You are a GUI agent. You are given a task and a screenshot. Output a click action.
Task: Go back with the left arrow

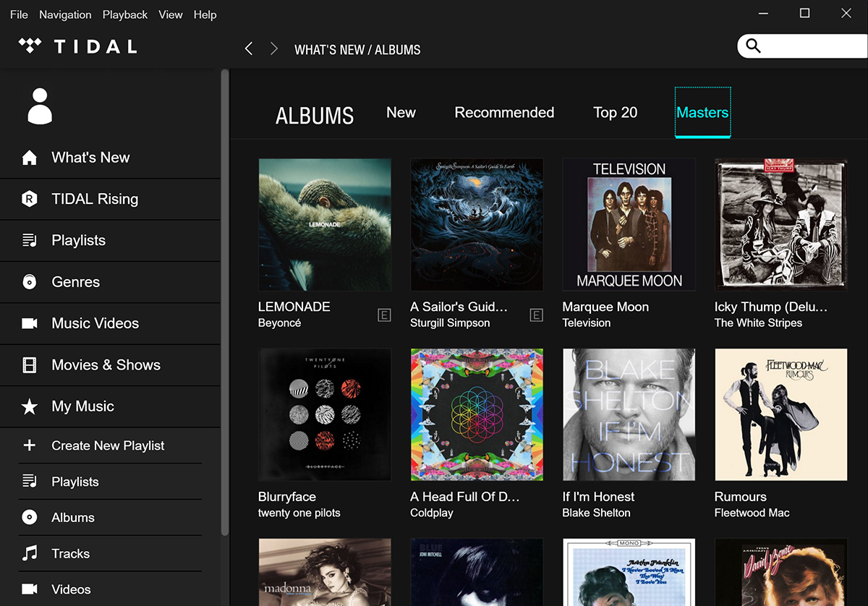point(249,48)
